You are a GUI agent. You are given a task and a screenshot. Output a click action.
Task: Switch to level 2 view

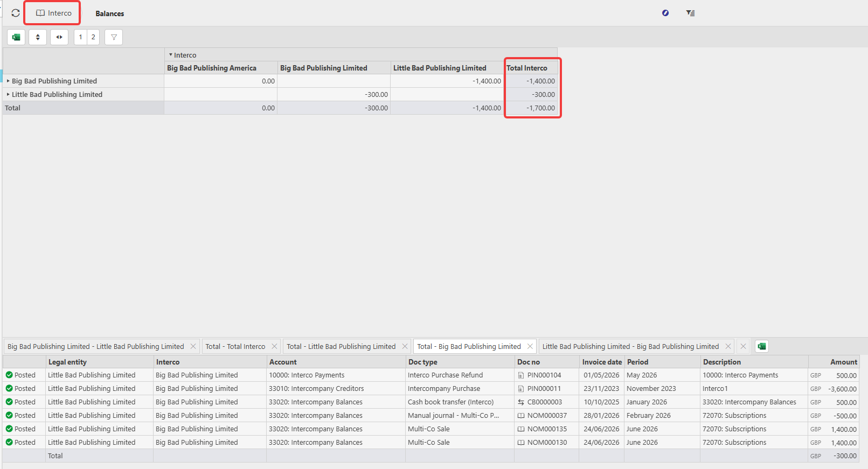point(93,37)
